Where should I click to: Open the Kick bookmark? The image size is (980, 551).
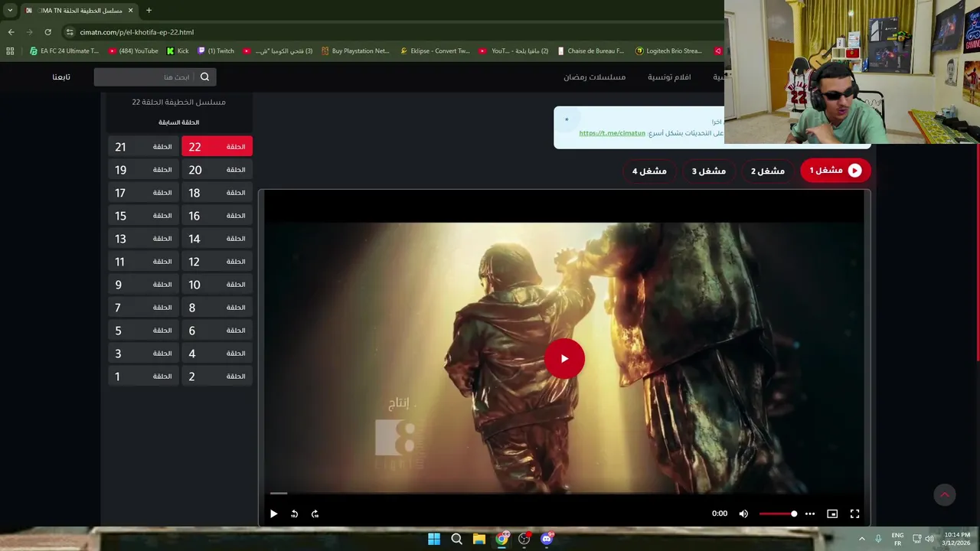tap(178, 51)
